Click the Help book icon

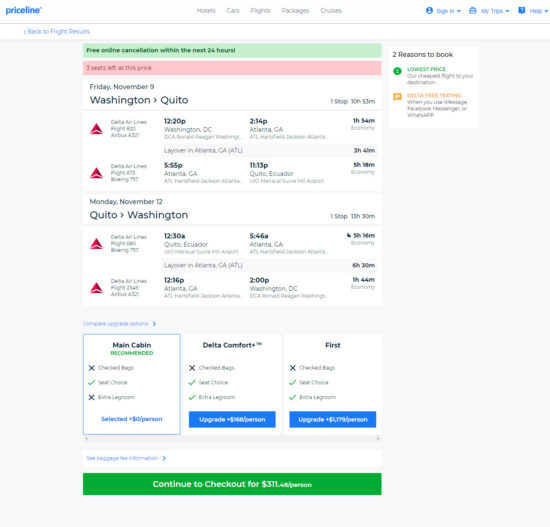522,11
